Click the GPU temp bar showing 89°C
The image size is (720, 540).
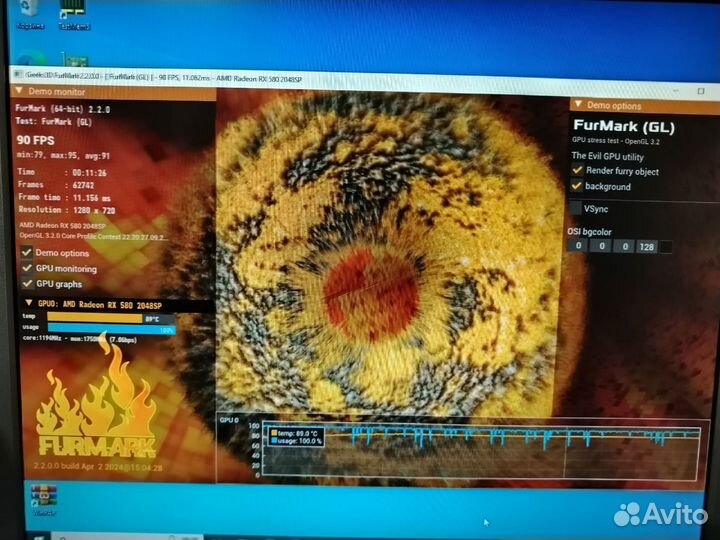tap(112, 318)
